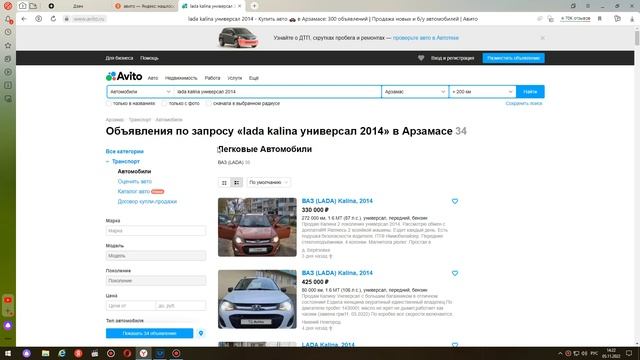Open 'Договор купли-продажи' link
The height and width of the screenshot is (360, 640).
pos(147,202)
